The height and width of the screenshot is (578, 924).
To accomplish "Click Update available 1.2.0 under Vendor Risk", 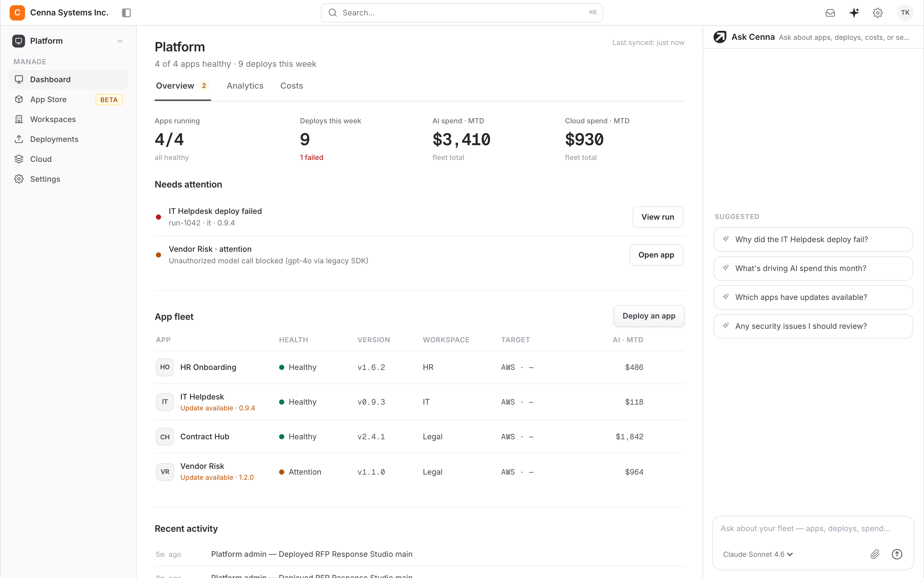I will pos(217,477).
